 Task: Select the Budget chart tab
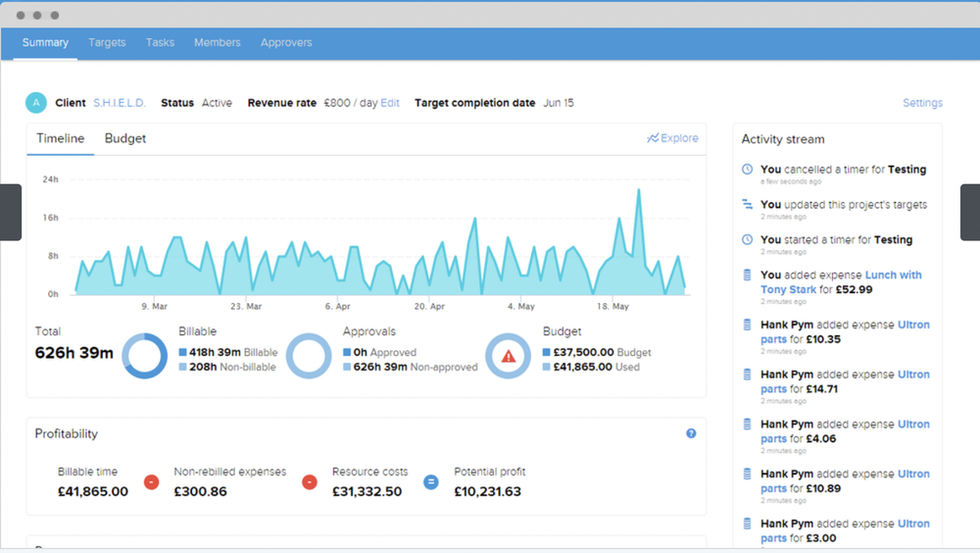[x=125, y=138]
